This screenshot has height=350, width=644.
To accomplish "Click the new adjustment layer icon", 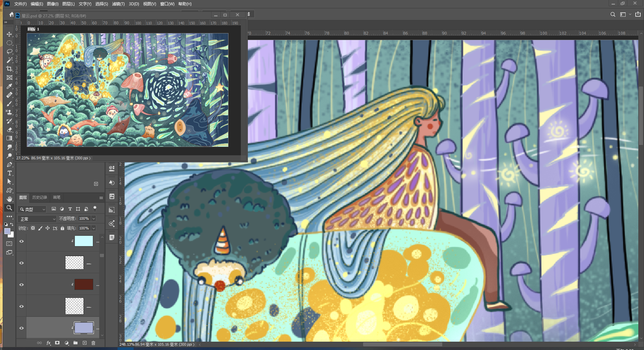I will tap(66, 343).
